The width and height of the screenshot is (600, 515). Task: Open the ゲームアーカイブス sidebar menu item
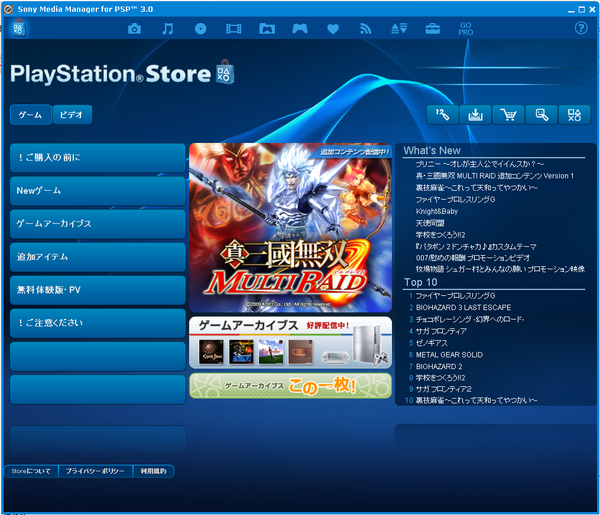click(98, 224)
